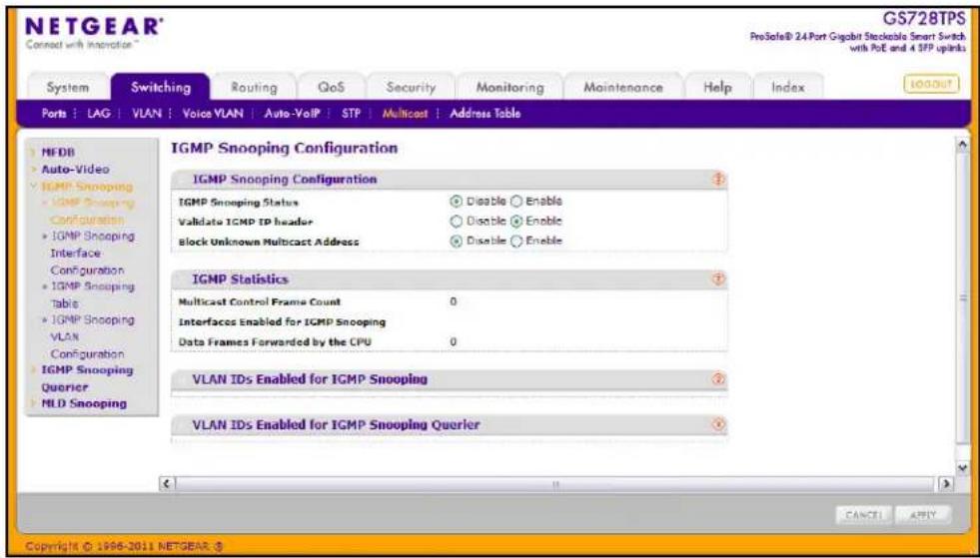This screenshot has width=980, height=558.
Task: Open help for IGMP Statistics section
Action: [718, 279]
